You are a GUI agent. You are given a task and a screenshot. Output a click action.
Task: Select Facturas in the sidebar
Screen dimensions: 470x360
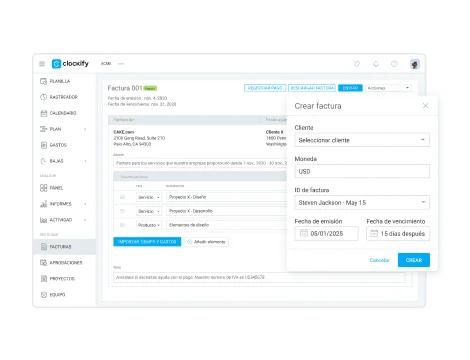tap(64, 247)
